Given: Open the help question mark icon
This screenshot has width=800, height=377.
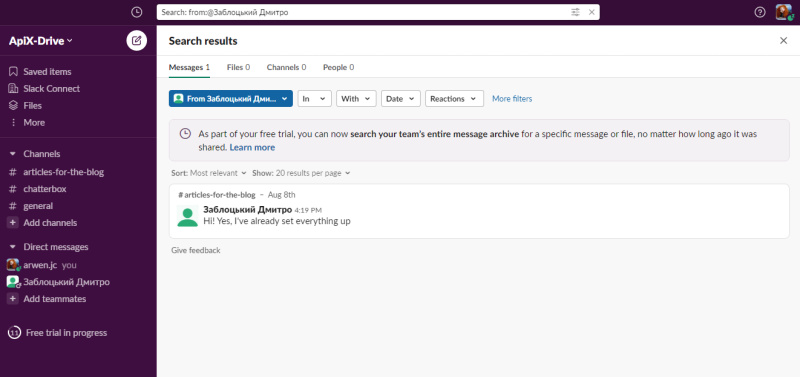Looking at the screenshot, I should coord(760,12).
